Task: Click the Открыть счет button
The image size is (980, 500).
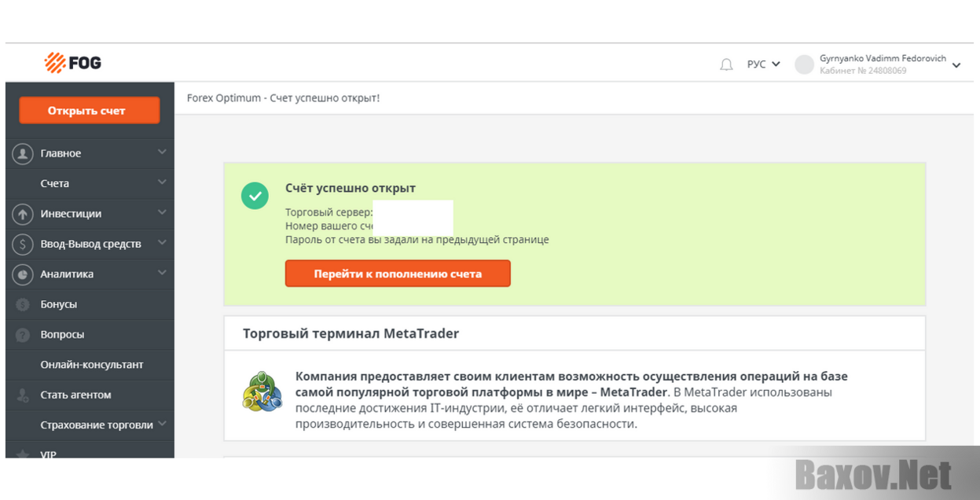Action: coord(90,111)
